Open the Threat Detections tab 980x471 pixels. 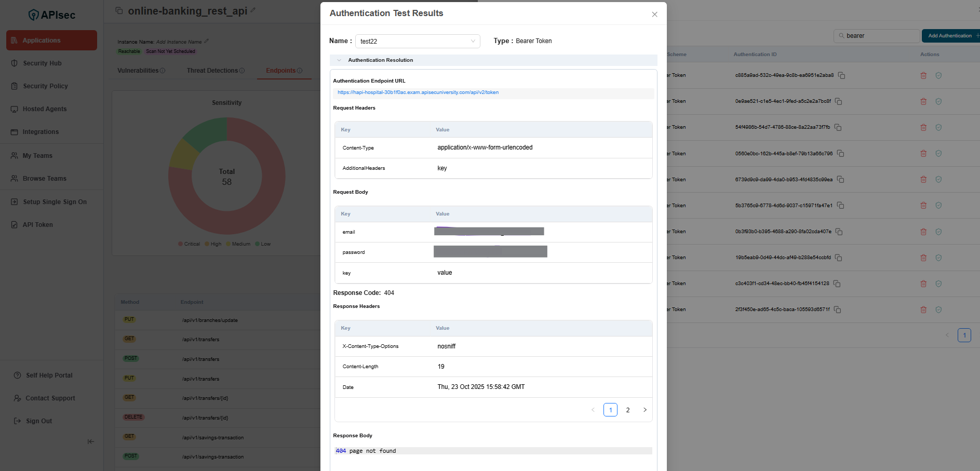(x=212, y=70)
